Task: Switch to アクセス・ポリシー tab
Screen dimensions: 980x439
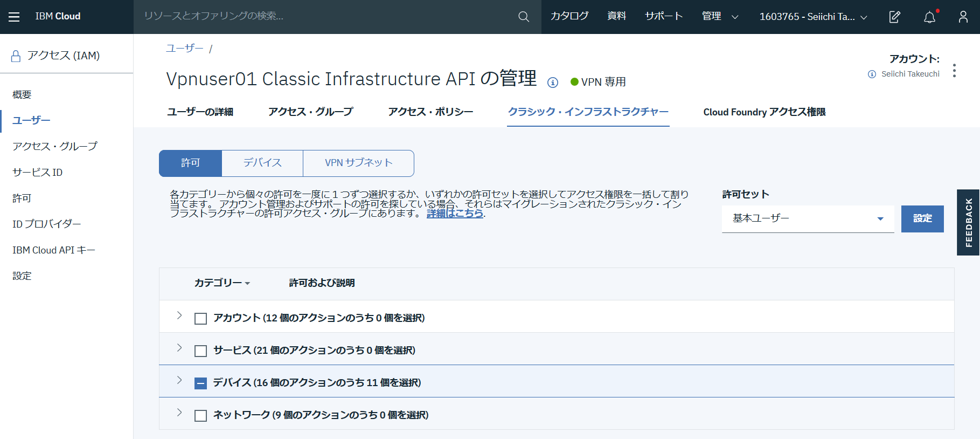Action: [430, 112]
